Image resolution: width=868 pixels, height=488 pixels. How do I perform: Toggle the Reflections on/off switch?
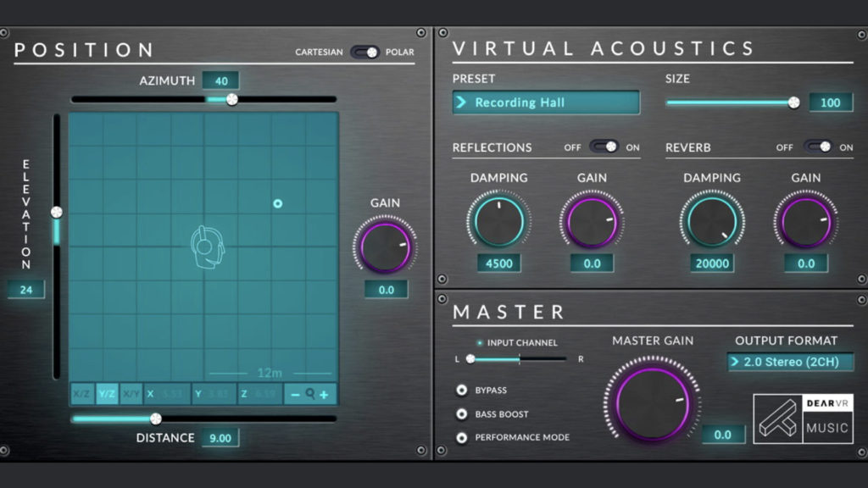(604, 147)
